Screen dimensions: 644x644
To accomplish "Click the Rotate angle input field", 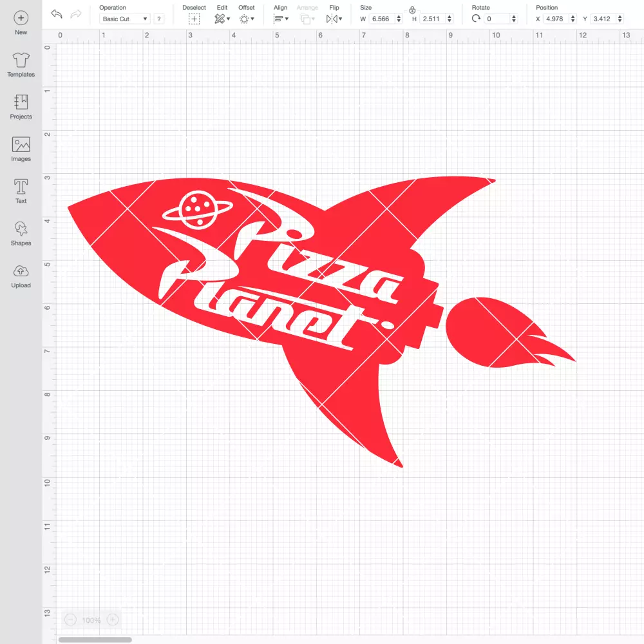I will coord(497,19).
